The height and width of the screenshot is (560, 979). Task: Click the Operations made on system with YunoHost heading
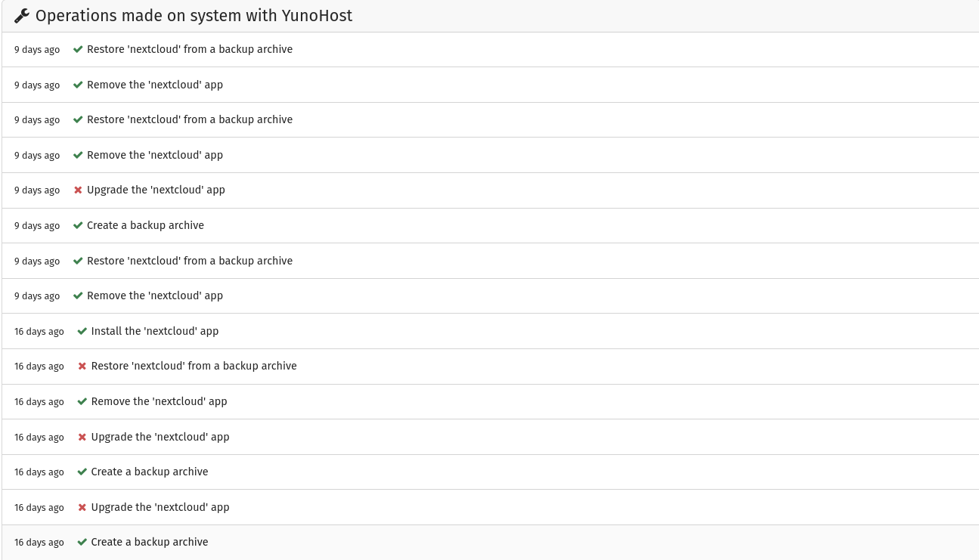(194, 16)
